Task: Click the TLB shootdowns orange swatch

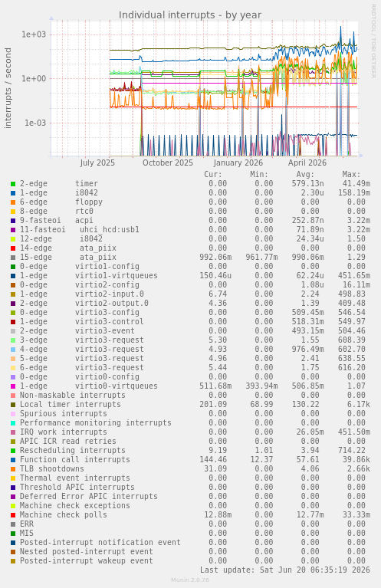Action: 13,469
